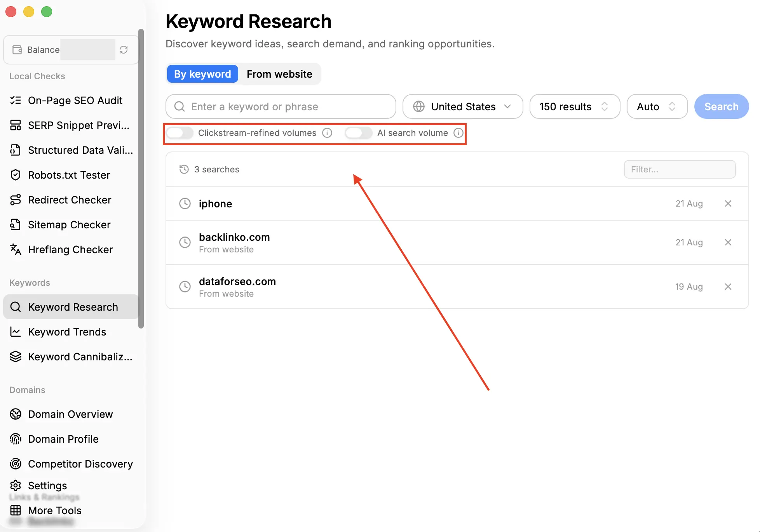The height and width of the screenshot is (532, 760).
Task: Focus the keyword or phrase input
Action: pos(281,106)
